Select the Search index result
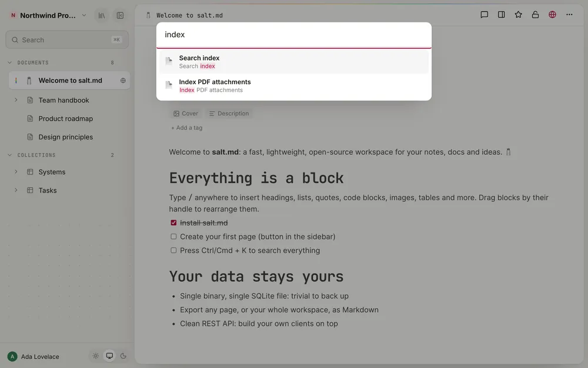The image size is (588, 368). click(294, 62)
